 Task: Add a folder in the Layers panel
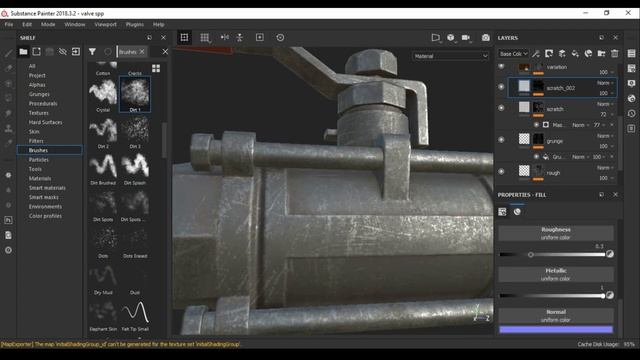pos(601,53)
